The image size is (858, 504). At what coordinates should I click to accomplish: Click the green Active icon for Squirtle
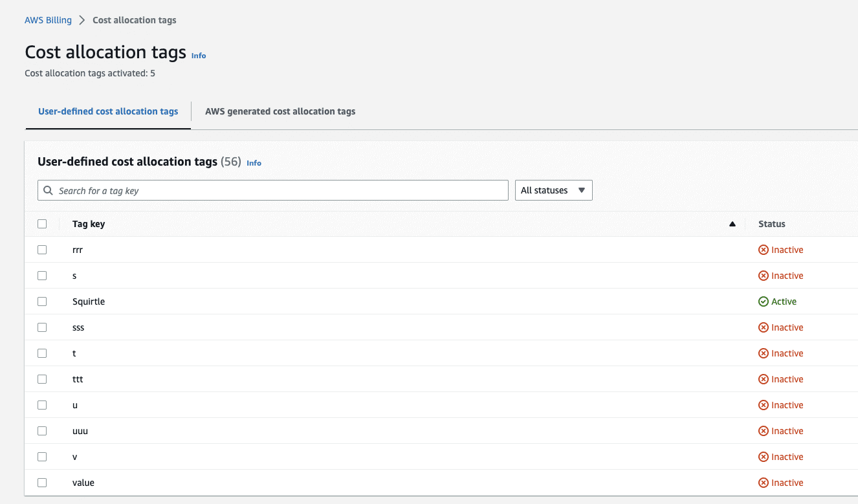[764, 301]
